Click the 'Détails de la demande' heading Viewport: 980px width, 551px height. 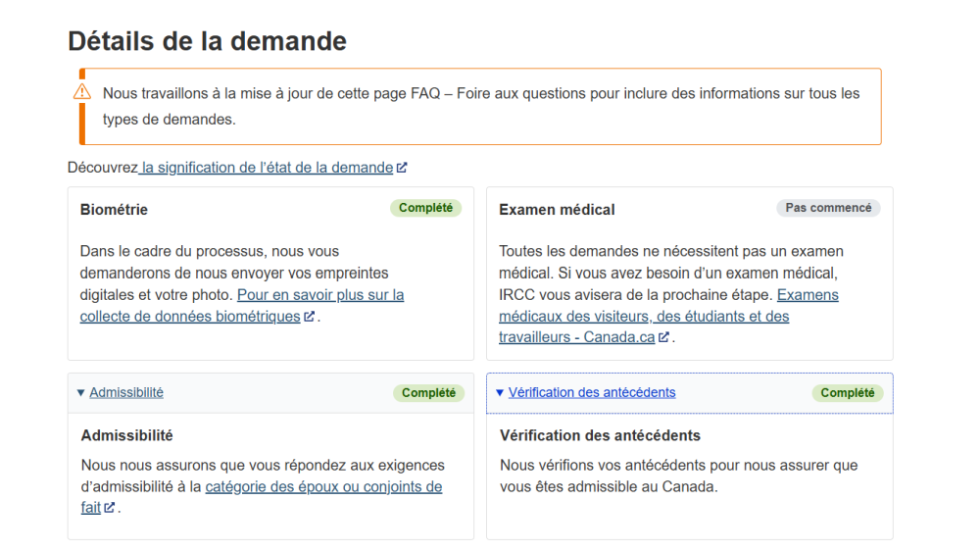pos(207,41)
